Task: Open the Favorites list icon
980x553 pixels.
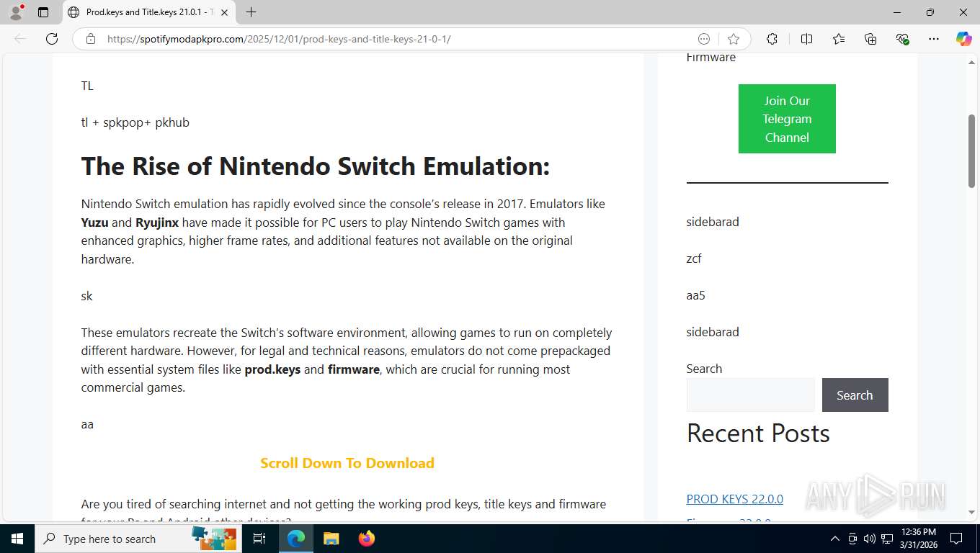Action: (839, 39)
